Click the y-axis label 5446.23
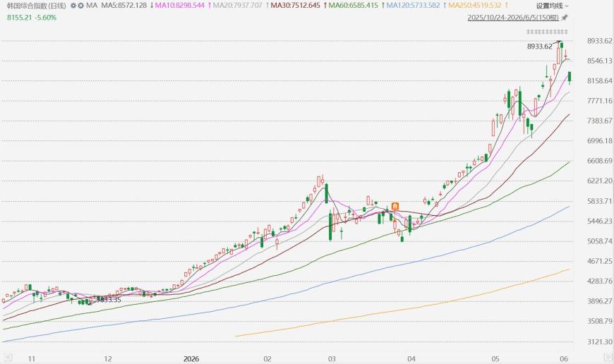614x364 pixels. (599, 221)
